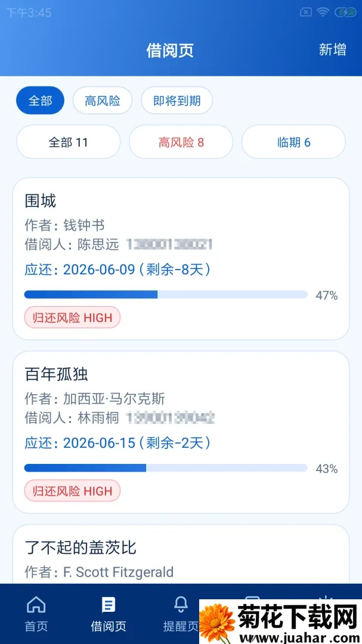Tap the 借阅页 document icon

tap(109, 604)
